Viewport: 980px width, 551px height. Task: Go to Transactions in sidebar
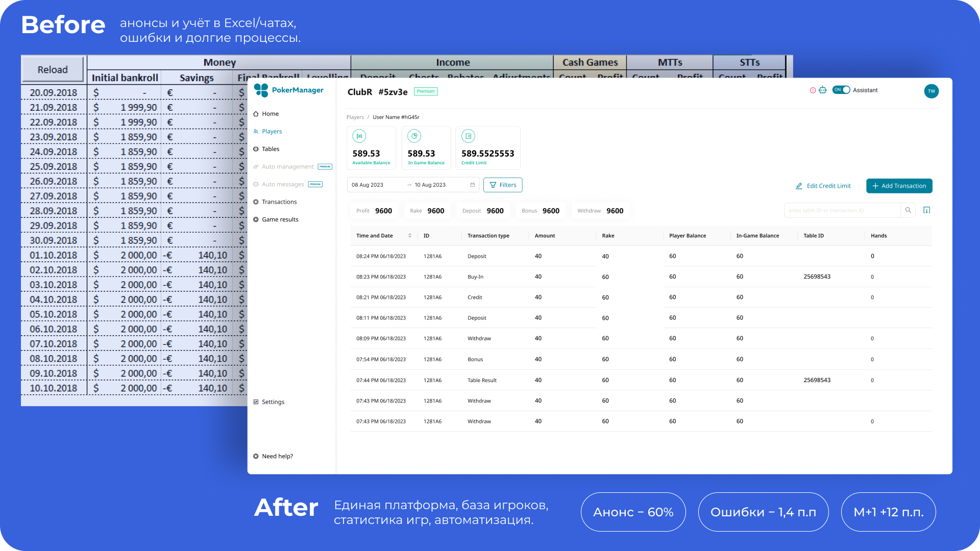coord(279,202)
